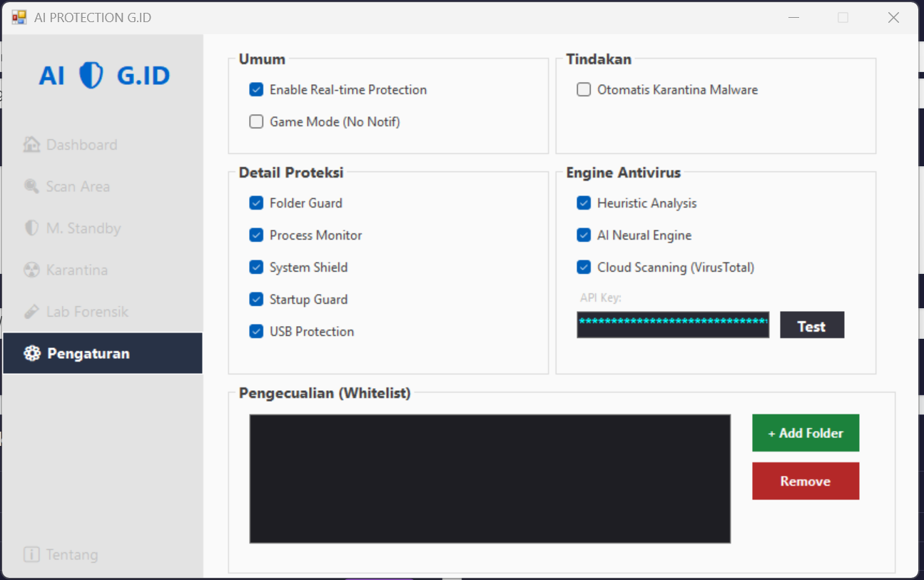
Task: Uncheck the Folder Guard option
Action: [x=256, y=203]
